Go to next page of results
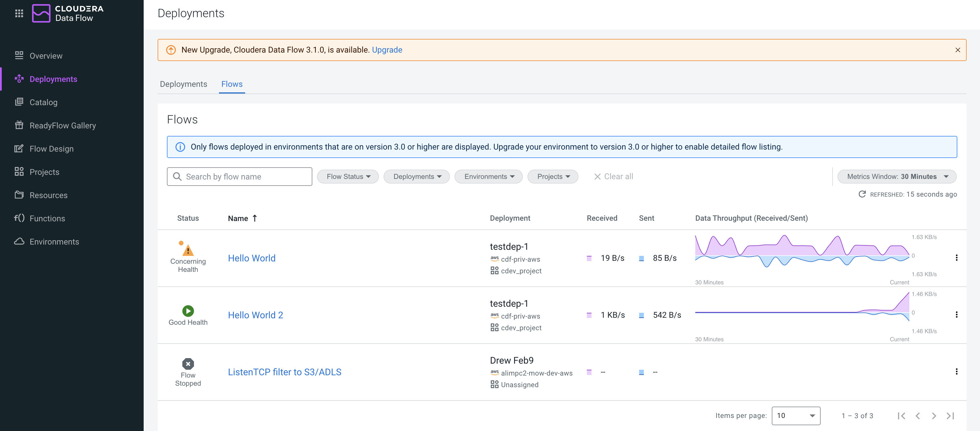980x431 pixels. point(934,415)
